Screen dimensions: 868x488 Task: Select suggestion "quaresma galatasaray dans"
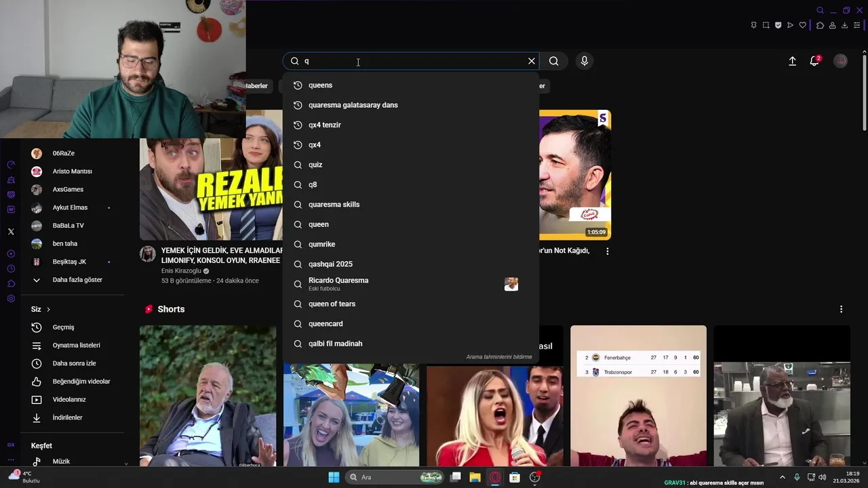(x=411, y=105)
